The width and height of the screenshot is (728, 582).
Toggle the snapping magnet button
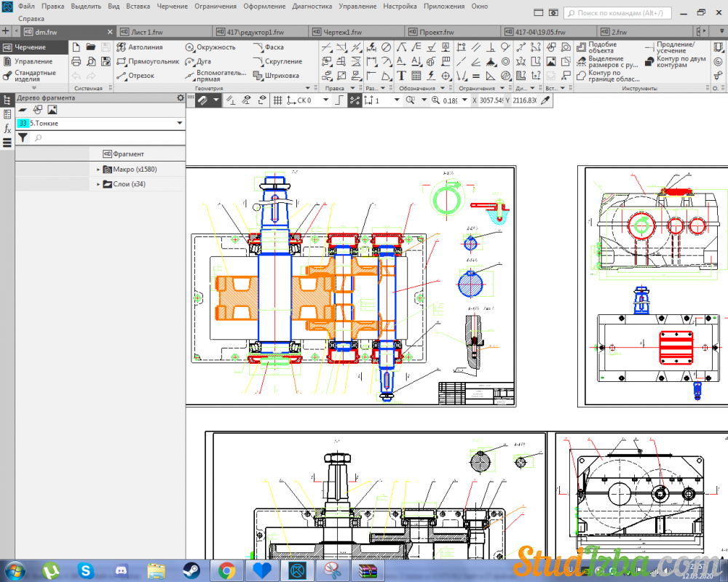click(202, 100)
